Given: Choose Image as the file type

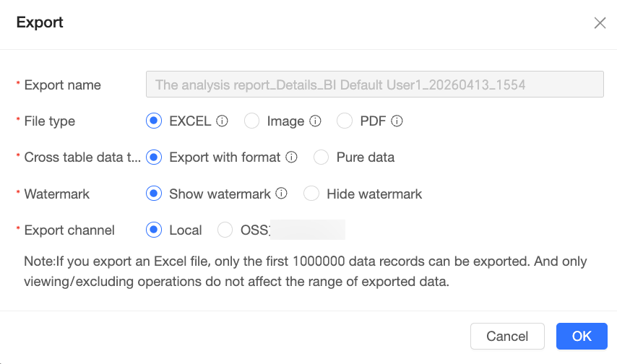Looking at the screenshot, I should pyautogui.click(x=252, y=121).
